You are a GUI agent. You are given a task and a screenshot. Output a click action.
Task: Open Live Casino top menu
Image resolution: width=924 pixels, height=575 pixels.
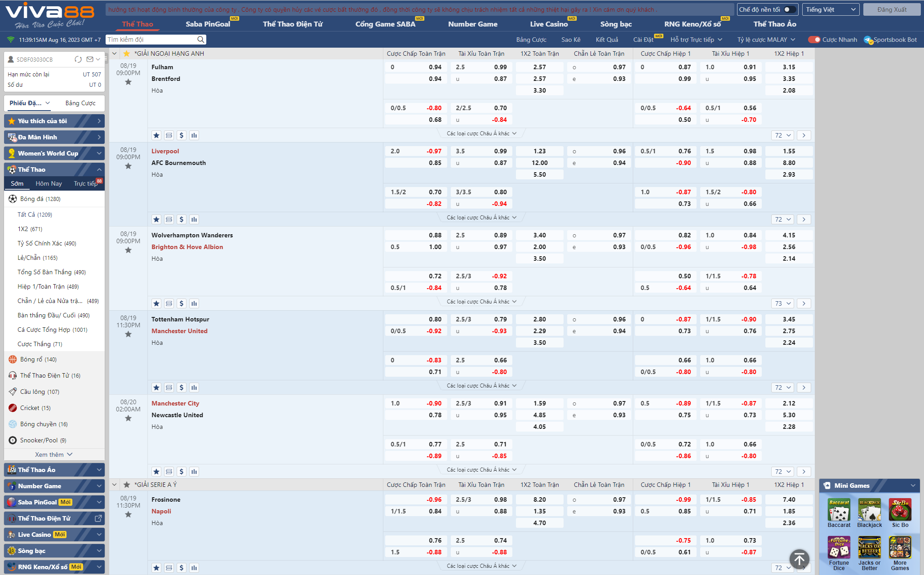[x=549, y=24]
